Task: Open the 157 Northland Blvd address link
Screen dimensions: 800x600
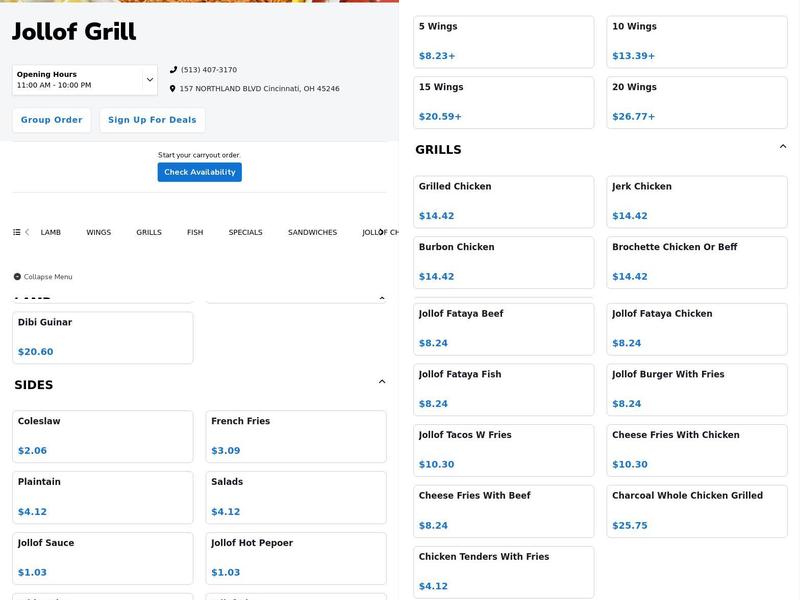Action: click(x=259, y=89)
